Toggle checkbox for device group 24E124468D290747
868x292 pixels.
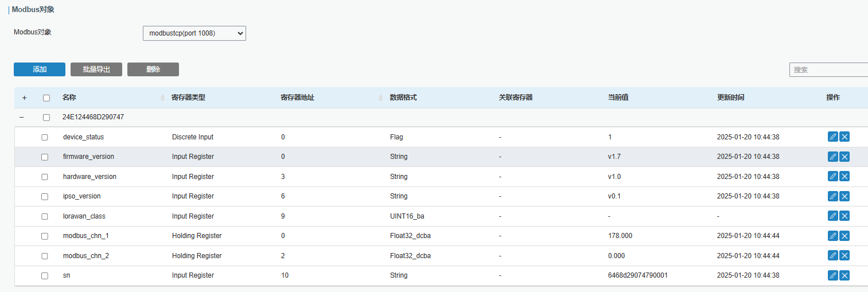[x=46, y=117]
